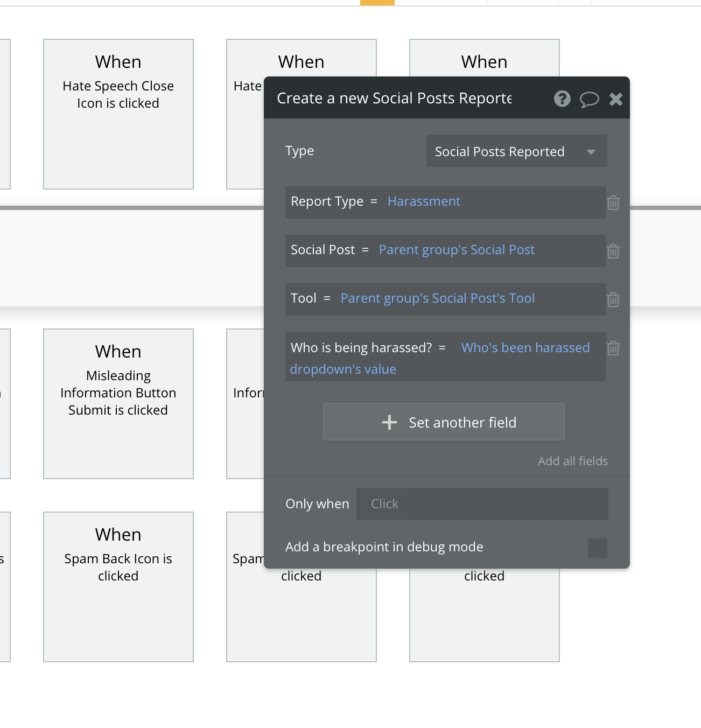
Task: Remove the Tool field with trash icon
Action: 613,300
